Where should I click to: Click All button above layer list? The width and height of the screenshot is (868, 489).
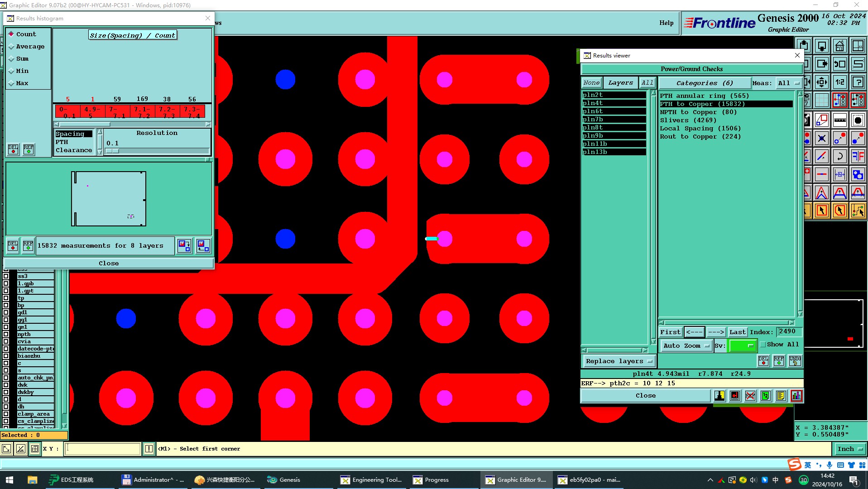[x=647, y=83]
